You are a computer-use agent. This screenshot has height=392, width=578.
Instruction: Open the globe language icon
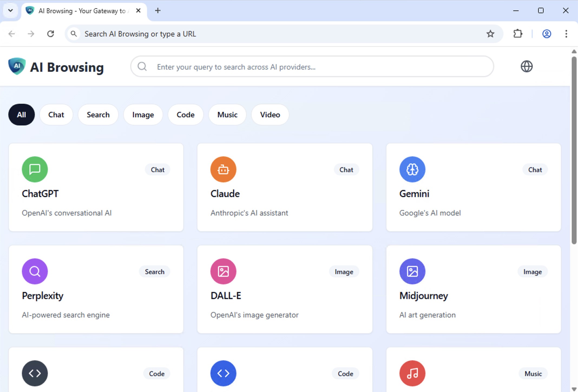[x=527, y=66]
